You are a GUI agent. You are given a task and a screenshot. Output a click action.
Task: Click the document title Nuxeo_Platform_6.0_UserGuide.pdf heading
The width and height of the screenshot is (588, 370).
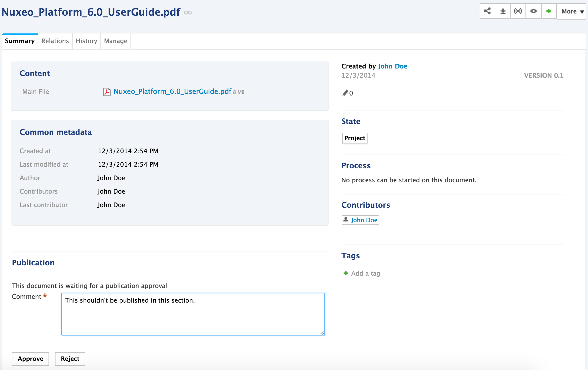click(x=91, y=12)
